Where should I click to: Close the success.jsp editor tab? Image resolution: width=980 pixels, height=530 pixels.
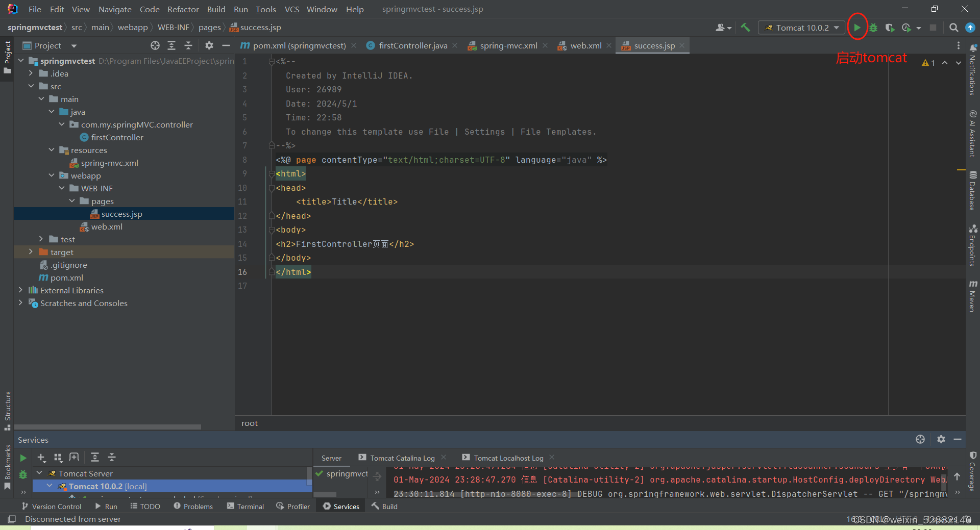(x=682, y=46)
